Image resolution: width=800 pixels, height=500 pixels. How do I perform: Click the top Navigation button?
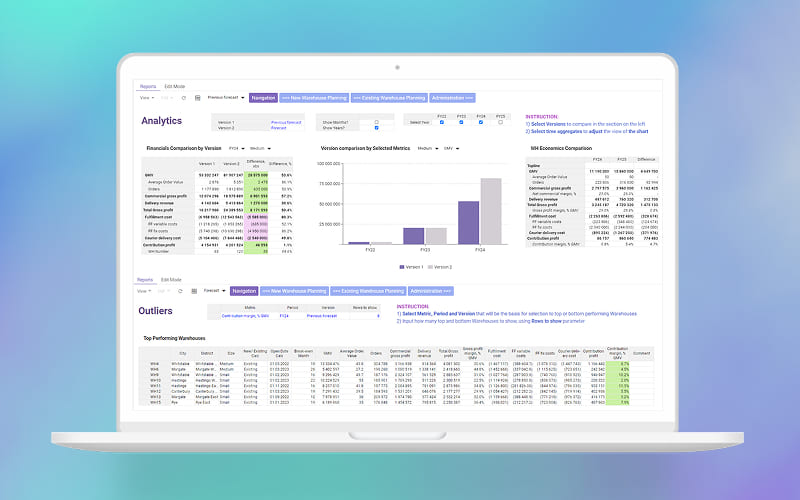(263, 98)
